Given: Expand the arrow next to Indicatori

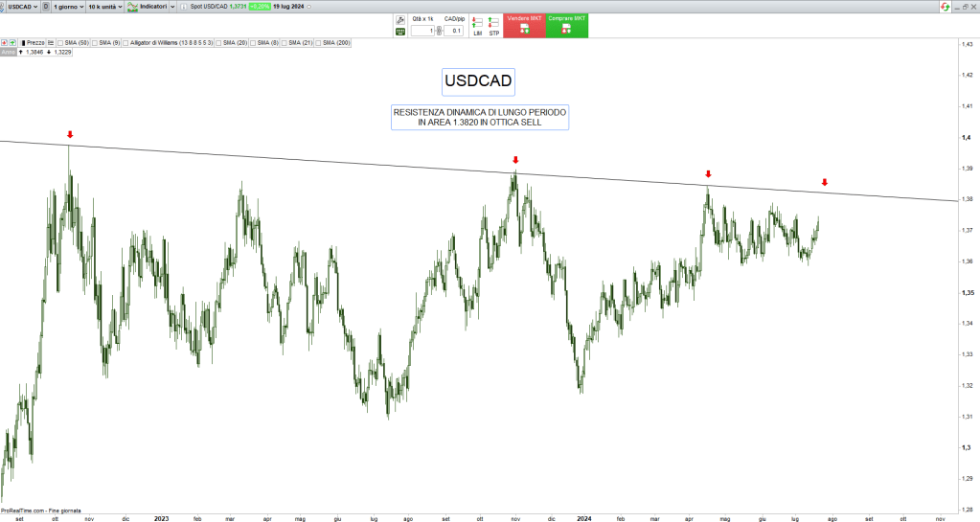Looking at the screenshot, I should 172,7.
